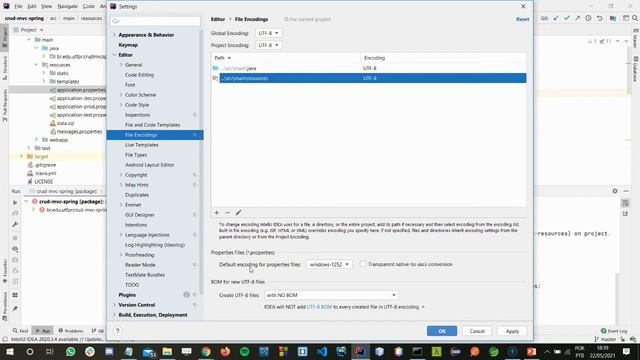Open the Event Log button
The height and width of the screenshot is (360, 640).
coord(614,331)
